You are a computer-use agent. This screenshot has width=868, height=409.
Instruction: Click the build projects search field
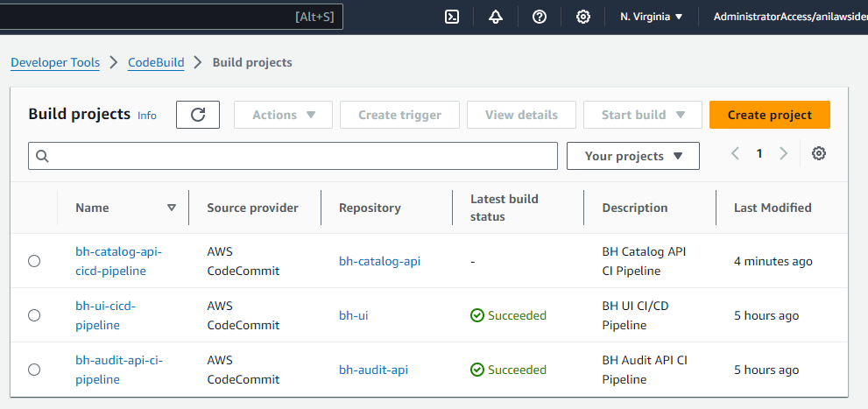(x=293, y=156)
